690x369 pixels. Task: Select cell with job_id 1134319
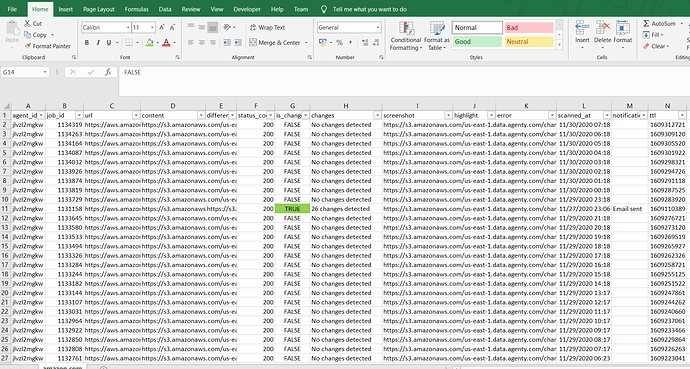[64, 124]
